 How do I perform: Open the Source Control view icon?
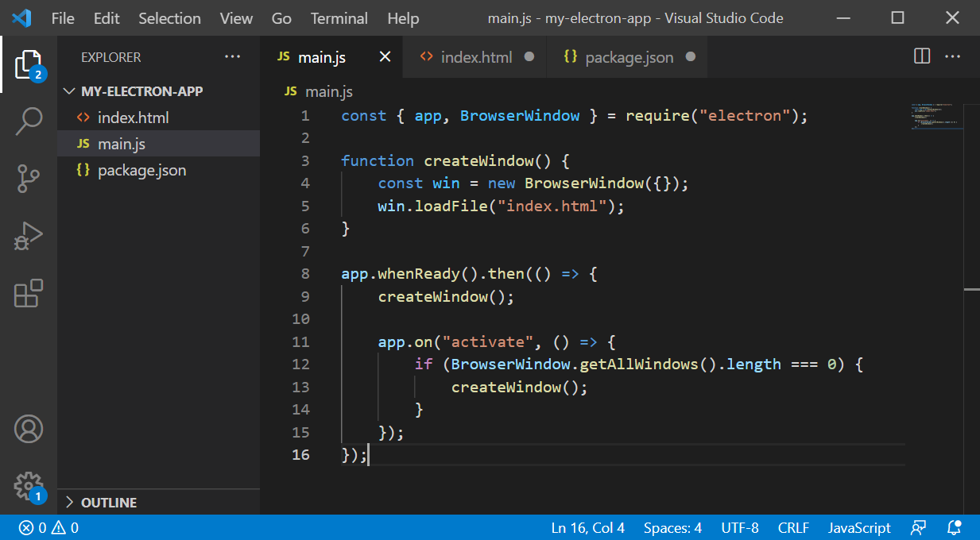[x=29, y=179]
